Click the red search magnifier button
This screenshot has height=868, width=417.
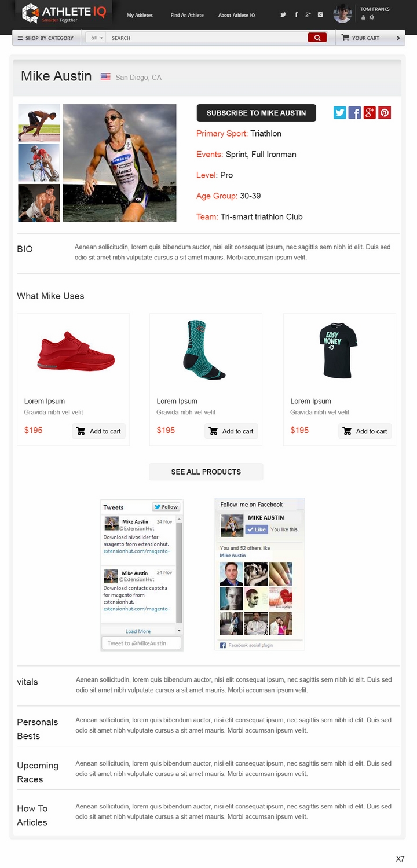point(317,38)
